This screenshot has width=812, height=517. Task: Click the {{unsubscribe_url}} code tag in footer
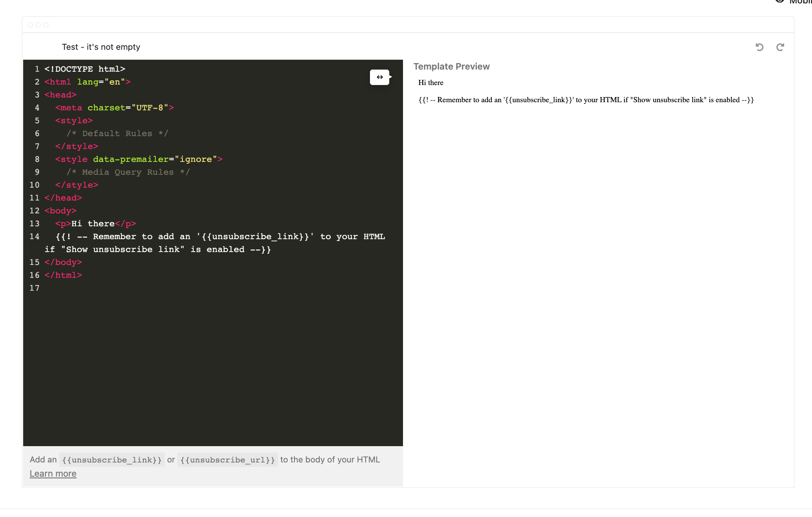tap(227, 460)
